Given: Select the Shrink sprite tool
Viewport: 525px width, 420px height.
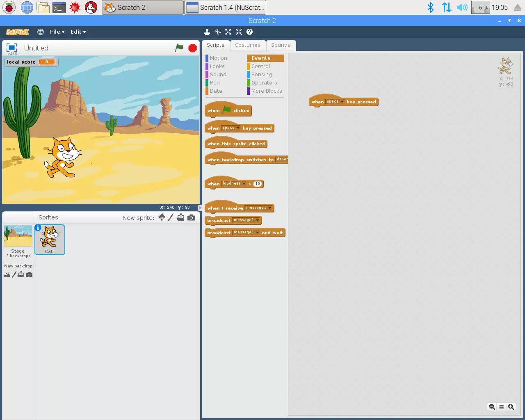Looking at the screenshot, I should click(239, 32).
